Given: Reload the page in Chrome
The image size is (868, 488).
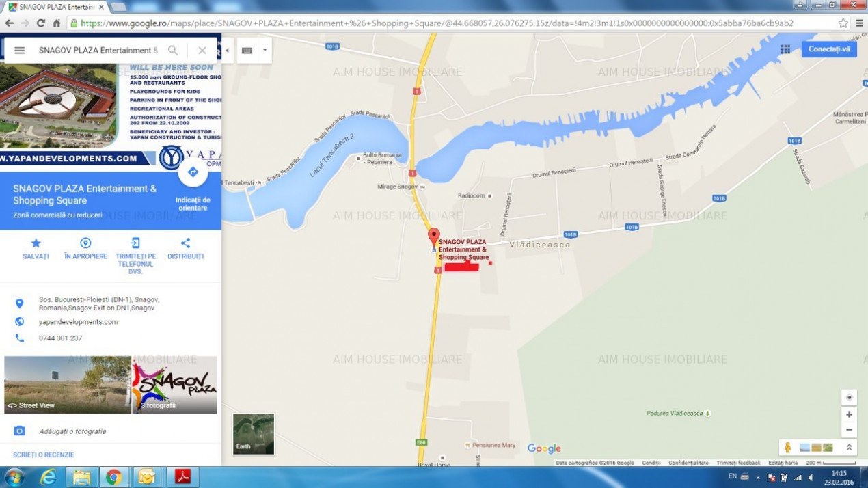Looking at the screenshot, I should [x=41, y=23].
